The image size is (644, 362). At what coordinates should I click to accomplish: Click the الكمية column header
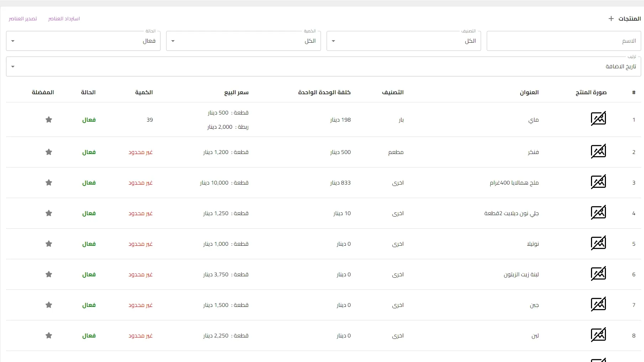[144, 92]
